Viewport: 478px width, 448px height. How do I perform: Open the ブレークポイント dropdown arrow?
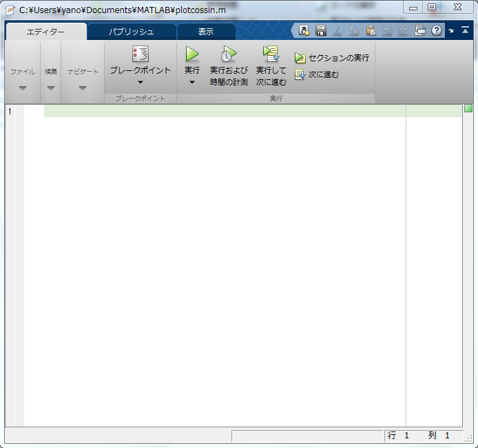click(x=141, y=82)
